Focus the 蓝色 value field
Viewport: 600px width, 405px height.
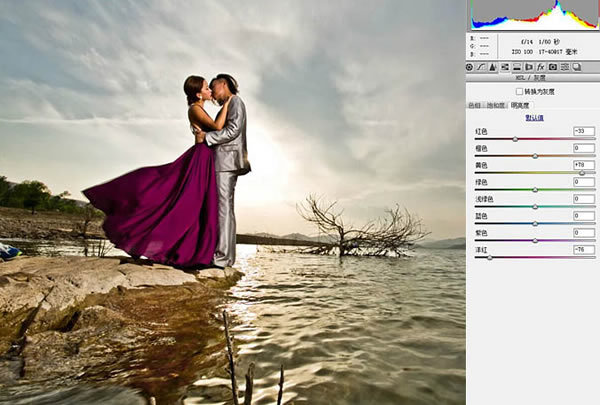click(x=584, y=216)
